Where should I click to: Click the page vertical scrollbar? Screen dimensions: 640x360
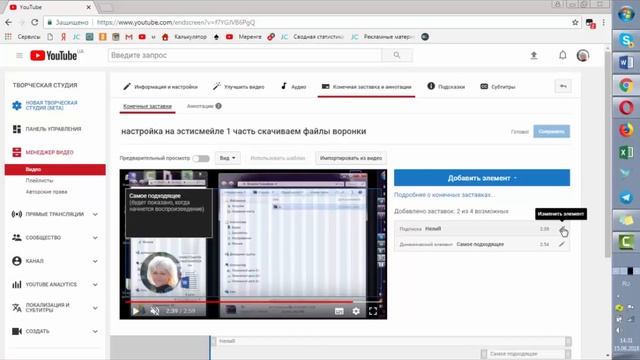point(608,154)
